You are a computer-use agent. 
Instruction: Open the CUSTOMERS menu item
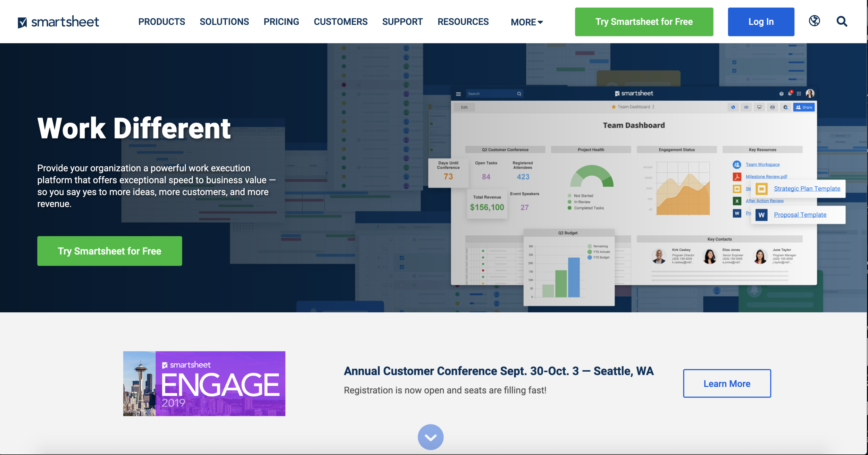pos(341,22)
